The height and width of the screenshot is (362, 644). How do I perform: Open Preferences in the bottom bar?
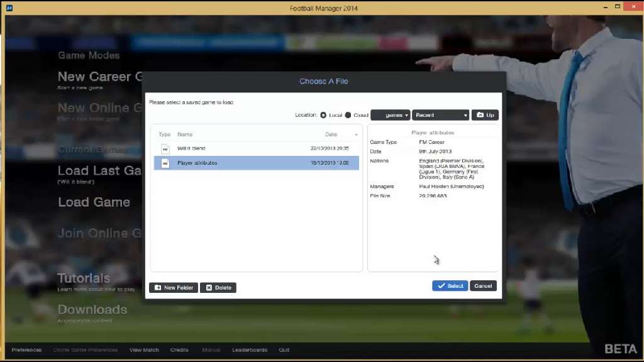[x=26, y=350]
